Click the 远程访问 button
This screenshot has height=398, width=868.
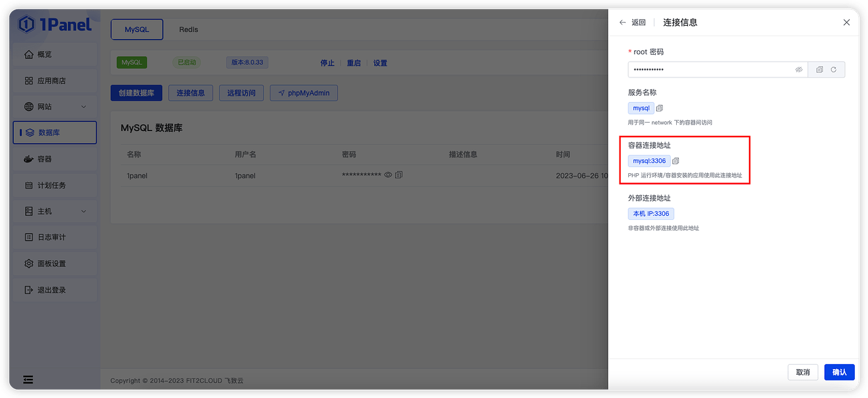[x=242, y=93]
